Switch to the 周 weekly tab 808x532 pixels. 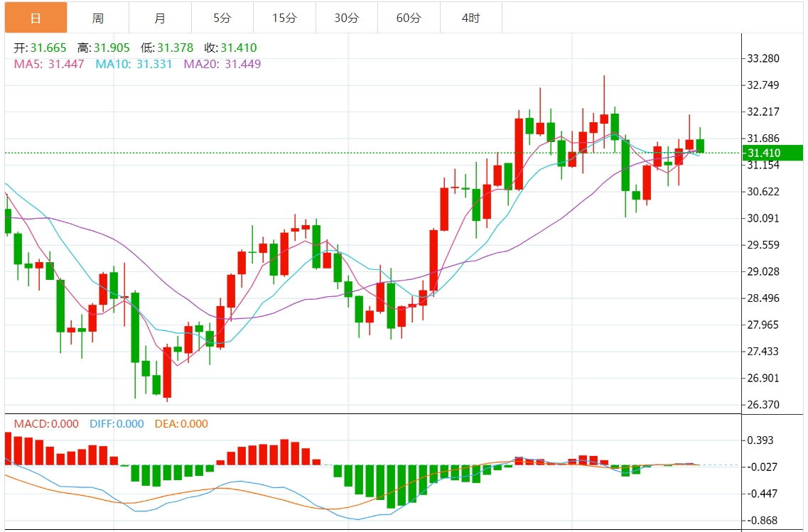click(x=98, y=18)
